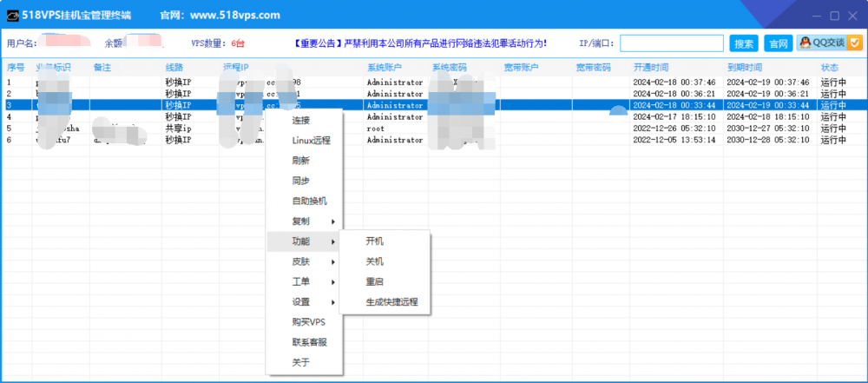The width and height of the screenshot is (868, 383).
Task: Click the highlighted 功能 menu entry
Action: point(305,241)
